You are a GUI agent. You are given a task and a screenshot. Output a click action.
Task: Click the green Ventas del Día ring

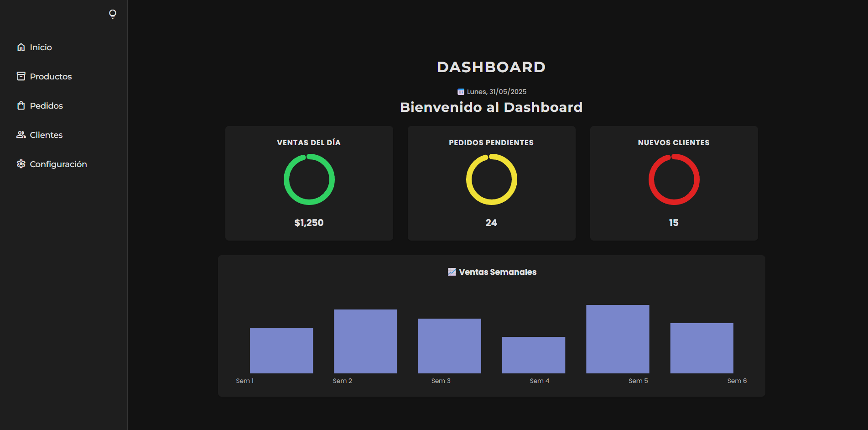(309, 179)
